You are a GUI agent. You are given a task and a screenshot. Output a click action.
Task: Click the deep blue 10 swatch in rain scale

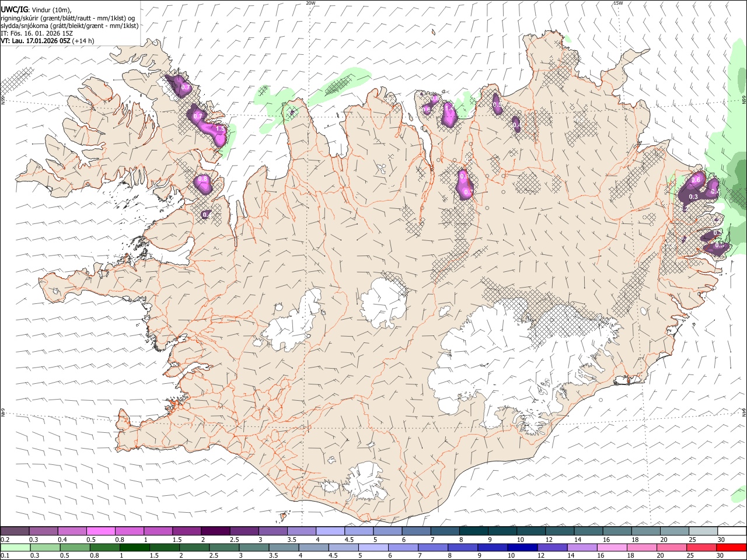pos(522,547)
